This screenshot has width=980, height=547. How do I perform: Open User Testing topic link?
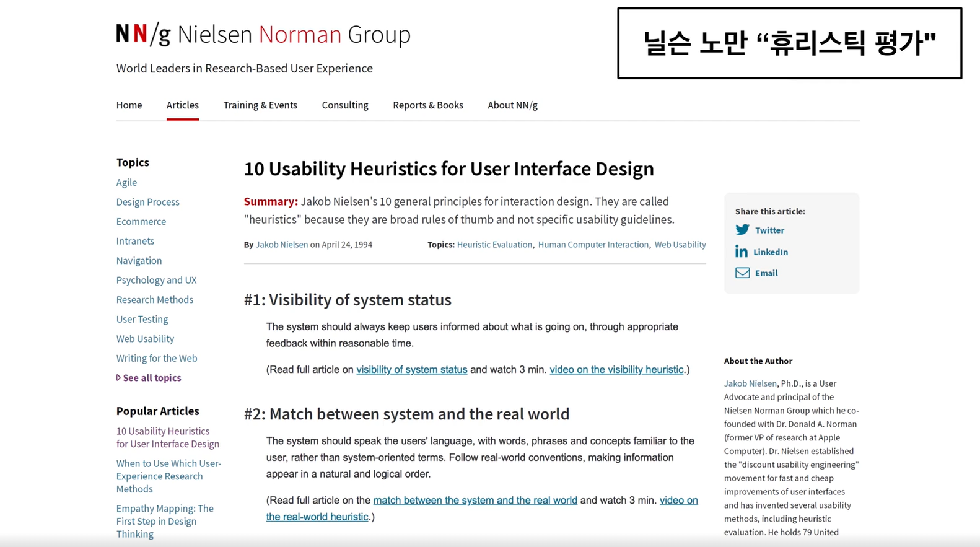click(142, 319)
